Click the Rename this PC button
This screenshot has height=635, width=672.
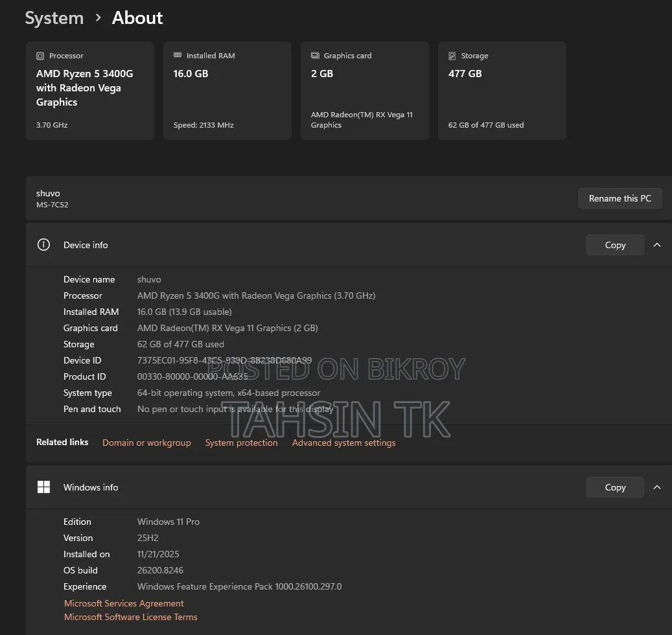(620, 198)
